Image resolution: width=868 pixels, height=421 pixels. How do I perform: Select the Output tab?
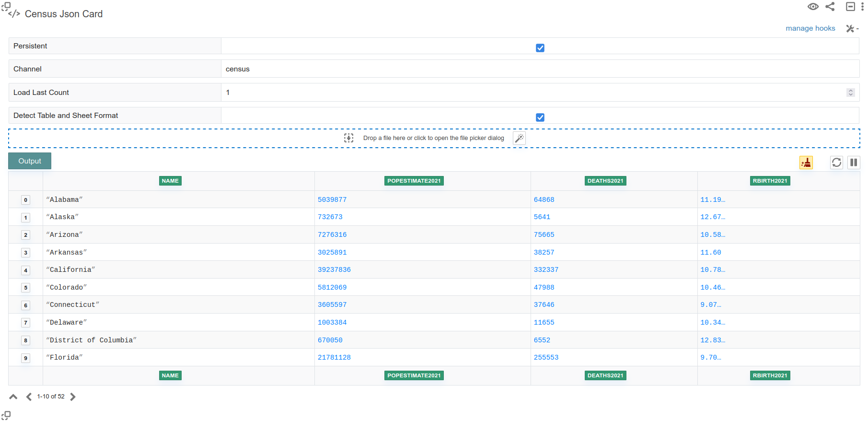(x=30, y=161)
